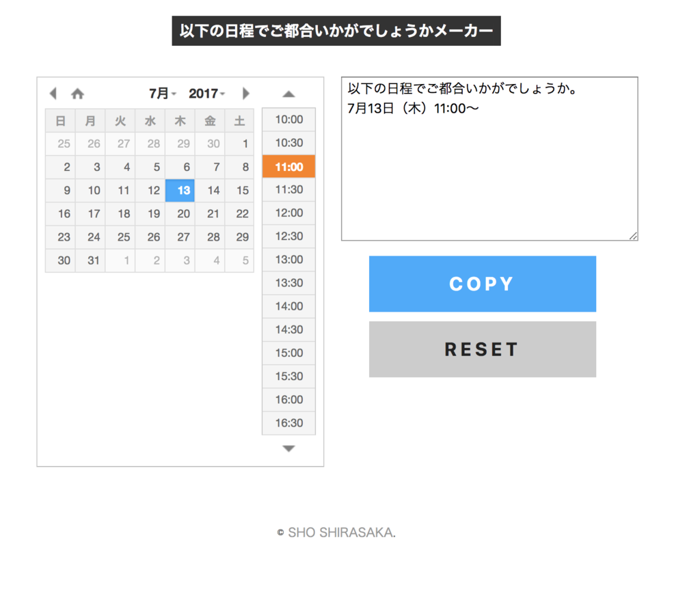Pick the 15:30 time slot
Viewport: 700px width, 609px height.
[289, 377]
